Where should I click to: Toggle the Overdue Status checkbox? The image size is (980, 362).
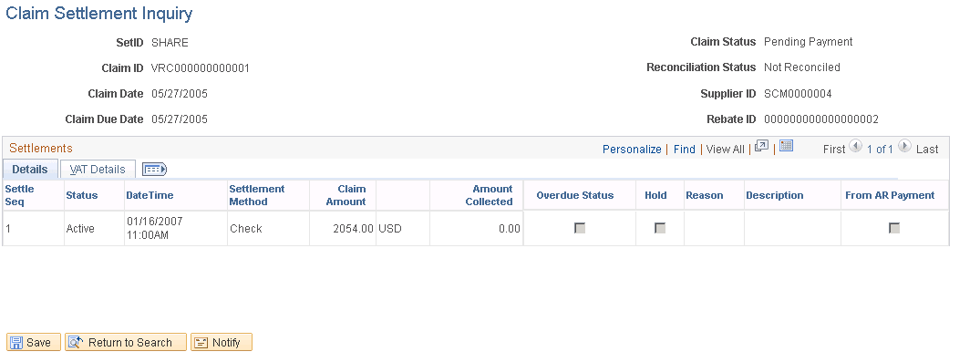point(580,228)
